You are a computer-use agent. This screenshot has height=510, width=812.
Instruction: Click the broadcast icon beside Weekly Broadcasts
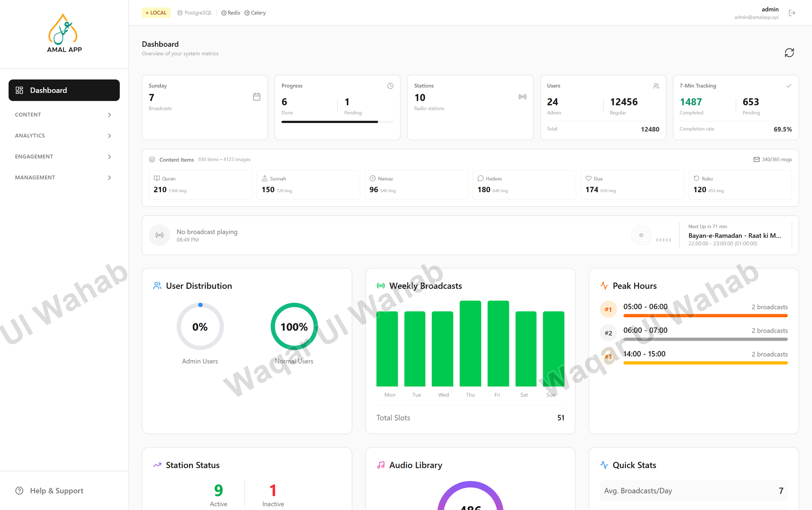coord(381,286)
